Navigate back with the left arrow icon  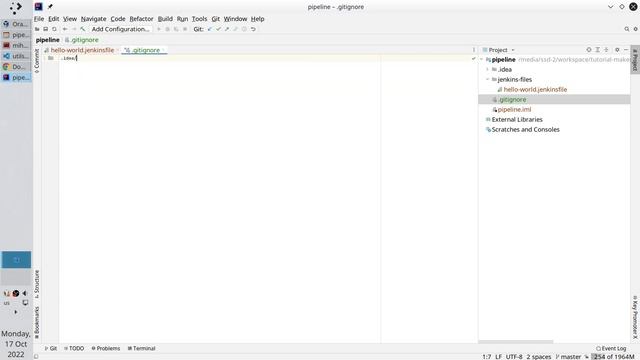pyautogui.click(x=65, y=29)
